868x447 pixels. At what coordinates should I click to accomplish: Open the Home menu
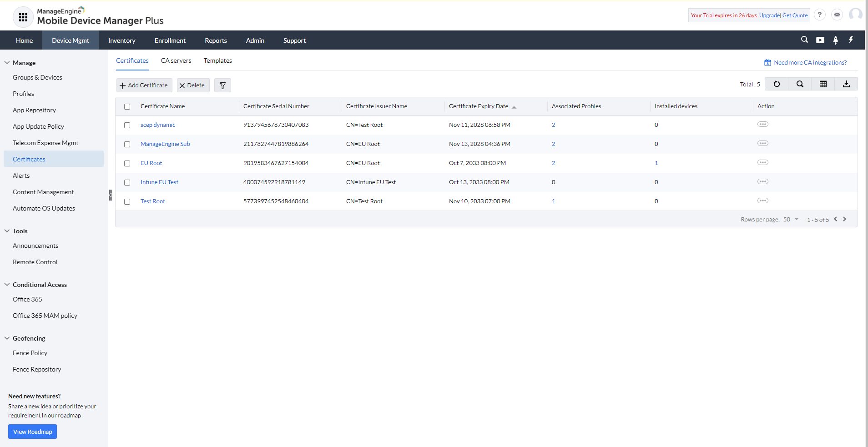(24, 40)
